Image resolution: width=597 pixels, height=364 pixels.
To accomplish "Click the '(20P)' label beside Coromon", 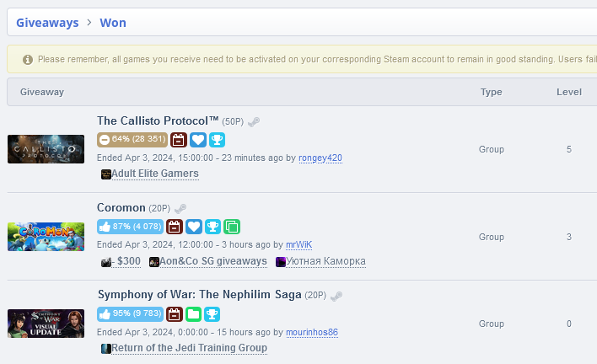I will click(159, 208).
